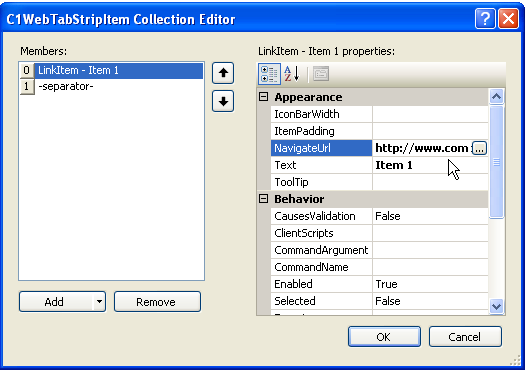The image size is (525, 371).
Task: Click the CommandName value field
Action: (430, 267)
